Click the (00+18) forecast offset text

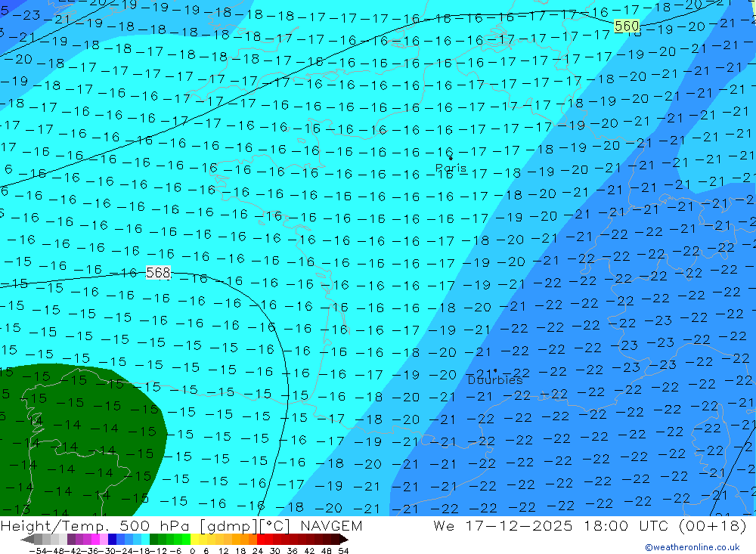point(713,525)
